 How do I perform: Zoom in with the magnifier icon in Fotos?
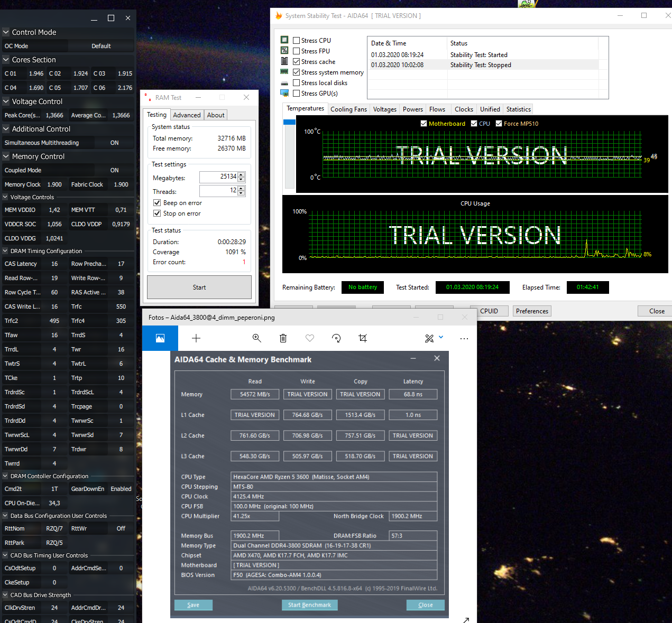point(257,338)
